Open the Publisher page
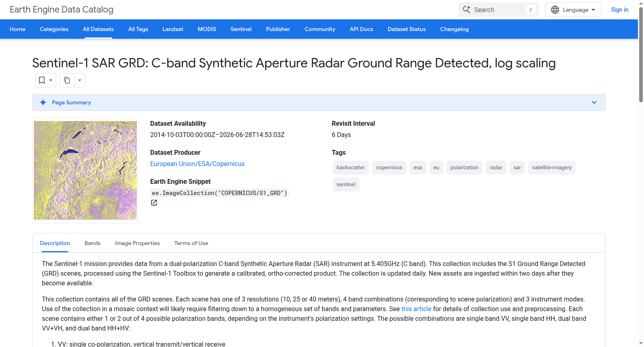The width and height of the screenshot is (644, 347). coord(278,29)
